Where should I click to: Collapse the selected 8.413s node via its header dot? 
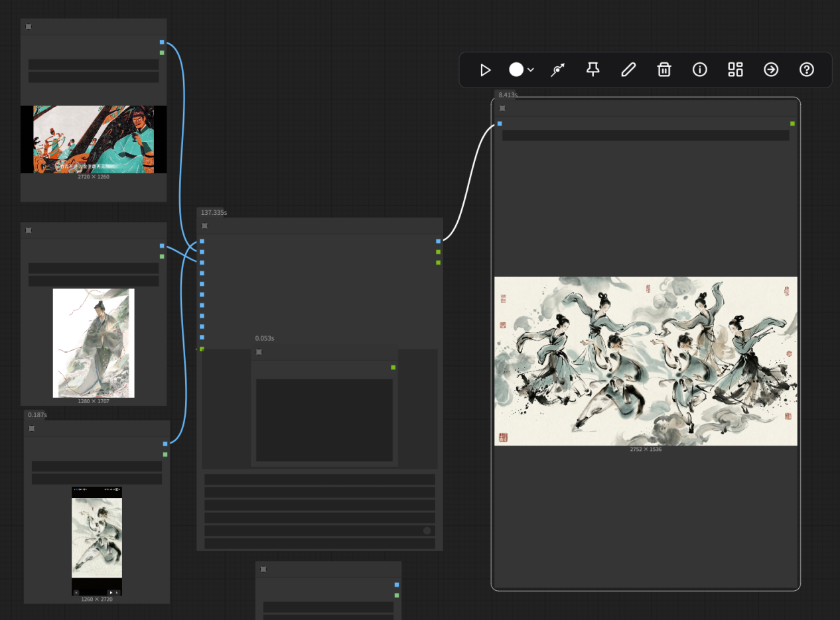pyautogui.click(x=502, y=108)
